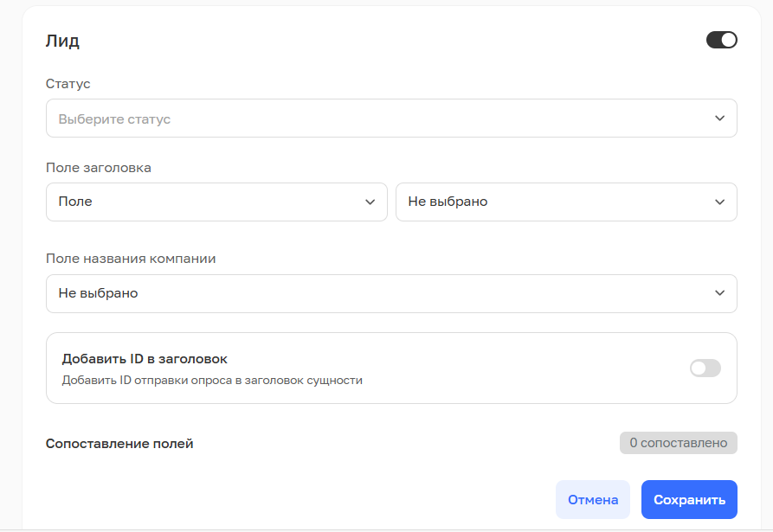Expand the Сопоставление полей section

119,444
